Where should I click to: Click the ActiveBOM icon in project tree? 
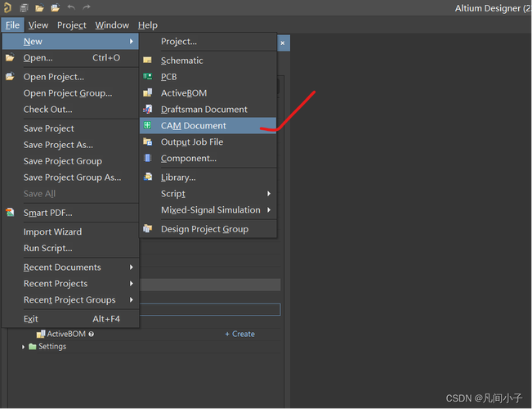click(41, 334)
